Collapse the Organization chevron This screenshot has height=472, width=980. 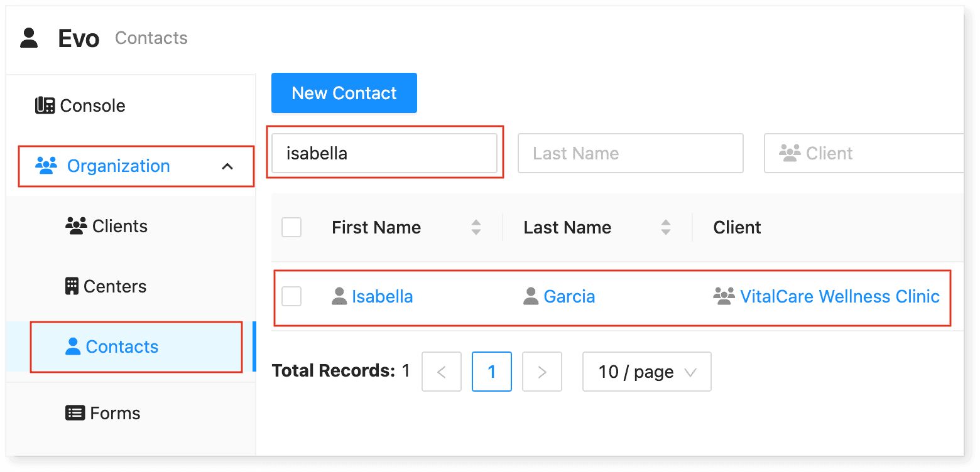click(x=227, y=166)
